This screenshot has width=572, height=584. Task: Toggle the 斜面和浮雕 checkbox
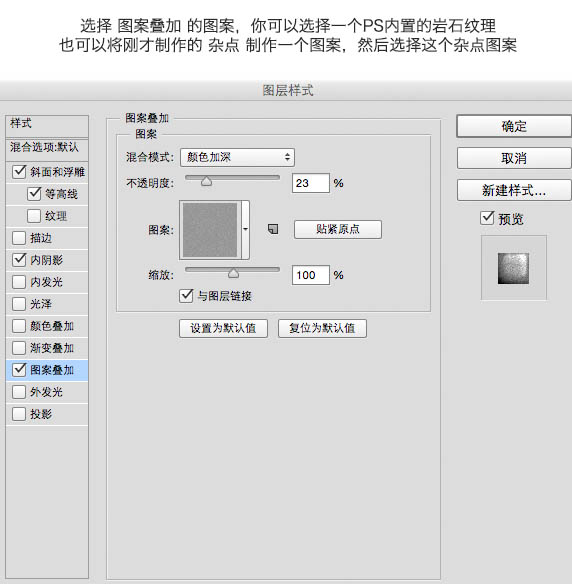click(19, 172)
